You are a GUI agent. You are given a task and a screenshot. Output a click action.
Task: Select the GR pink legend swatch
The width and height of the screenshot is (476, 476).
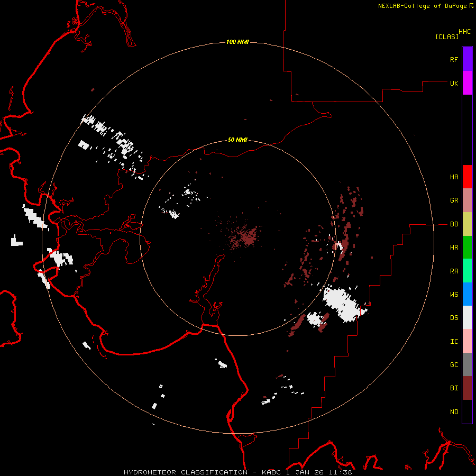tap(467, 200)
